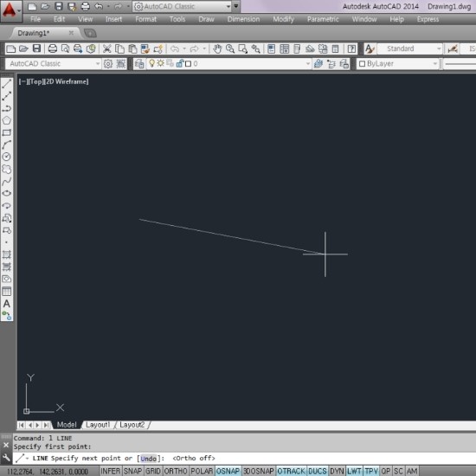Select the Polygon draw tool
The height and width of the screenshot is (476, 476).
click(7, 120)
